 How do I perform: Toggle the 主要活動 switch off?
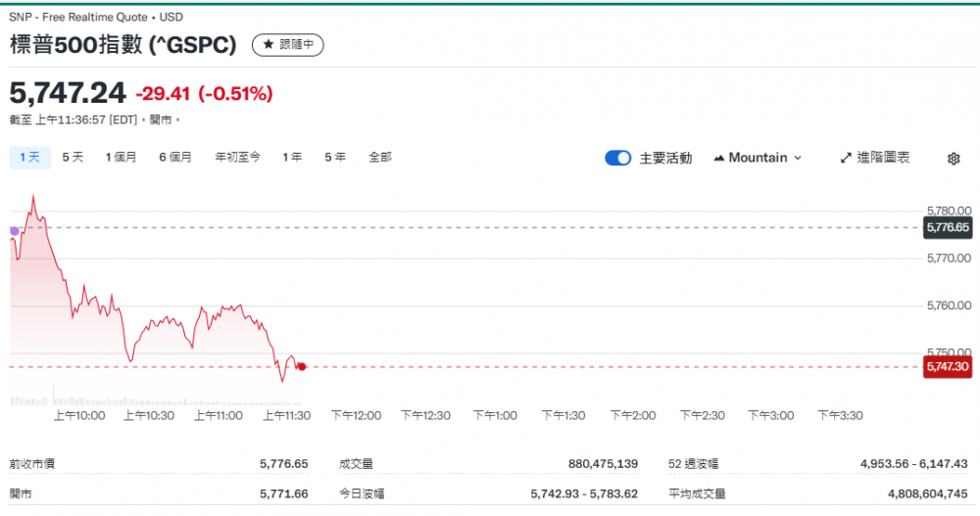(x=618, y=158)
